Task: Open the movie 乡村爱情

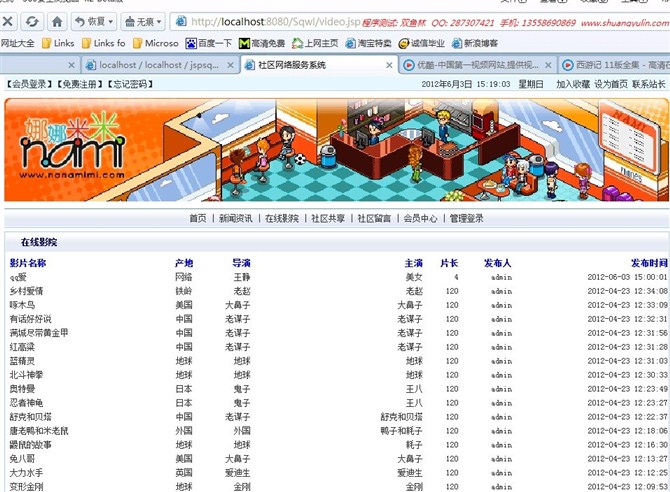Action: pyautogui.click(x=26, y=291)
